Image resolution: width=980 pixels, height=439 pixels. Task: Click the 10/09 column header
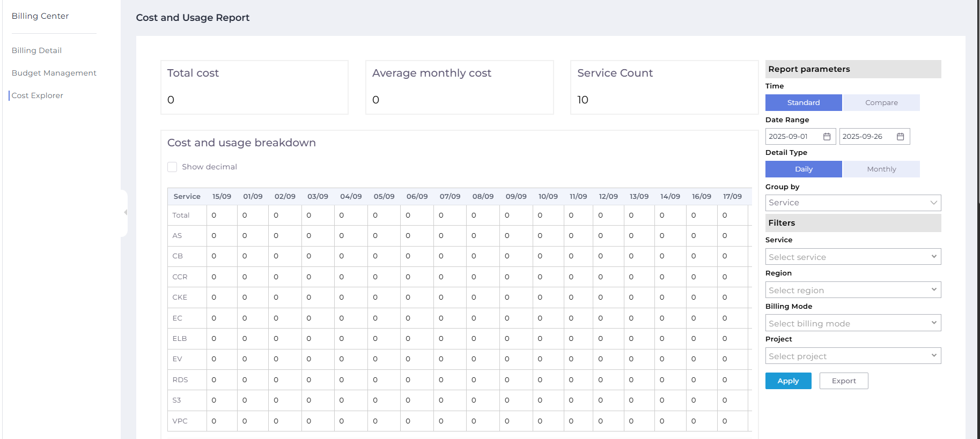tap(548, 196)
